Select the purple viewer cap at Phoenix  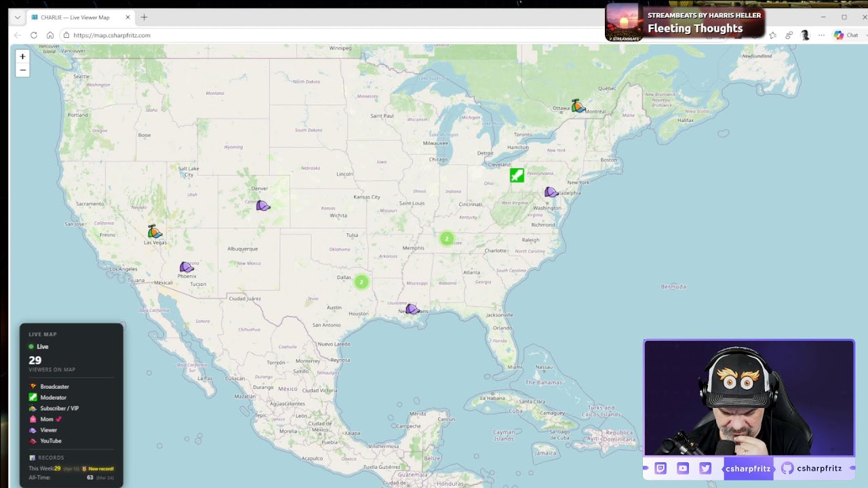click(x=186, y=267)
